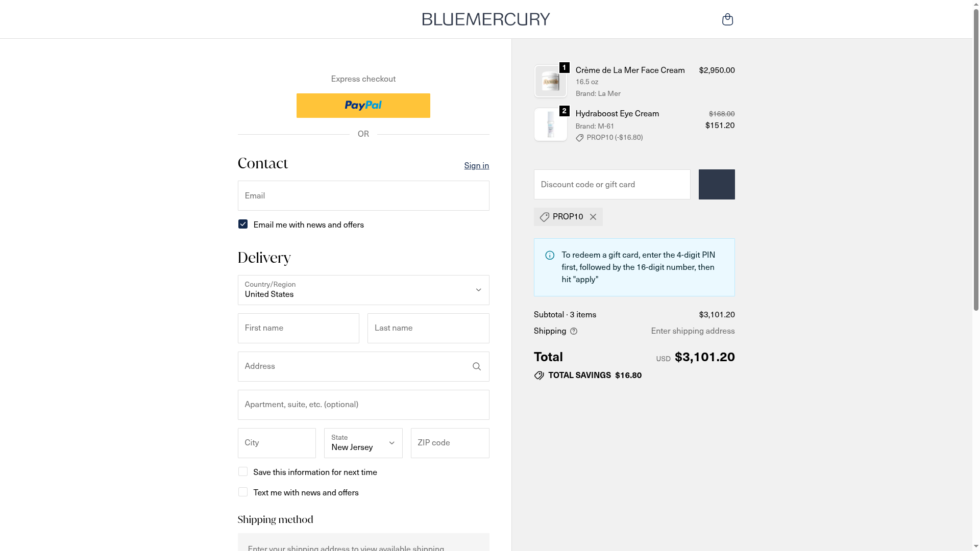Open the Country/Region dropdown
This screenshot has width=980, height=551.
click(x=363, y=290)
